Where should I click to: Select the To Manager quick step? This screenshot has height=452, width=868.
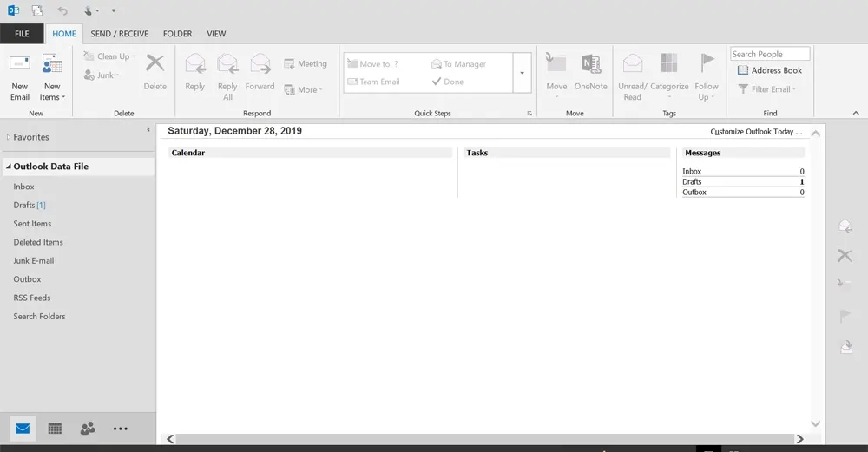coord(459,64)
